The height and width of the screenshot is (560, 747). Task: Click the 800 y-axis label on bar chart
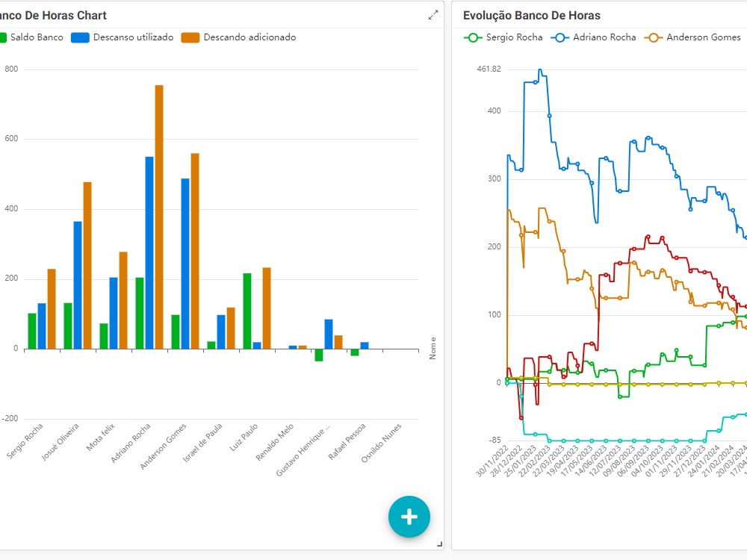point(11,69)
